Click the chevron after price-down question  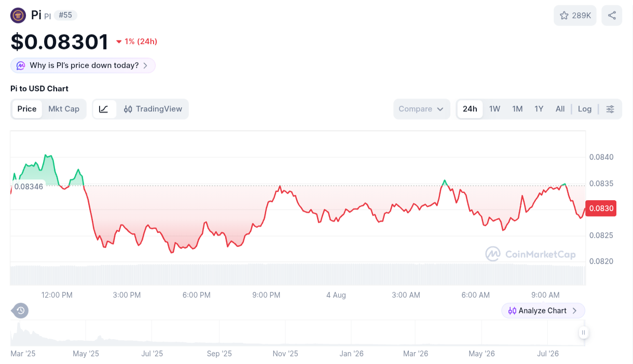[145, 65]
